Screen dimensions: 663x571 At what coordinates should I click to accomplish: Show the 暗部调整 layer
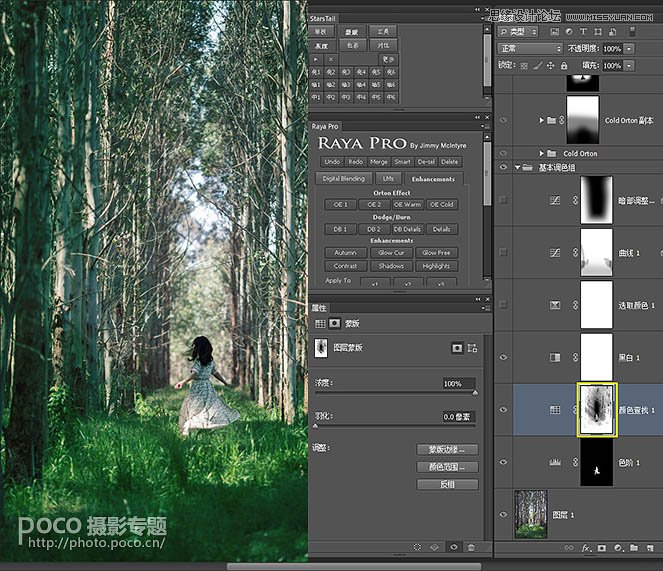coord(503,200)
